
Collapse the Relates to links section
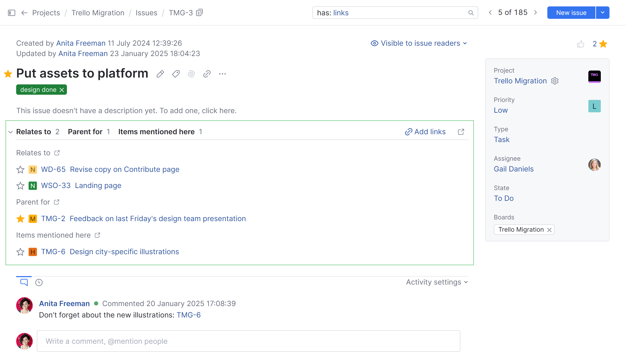pyautogui.click(x=10, y=132)
